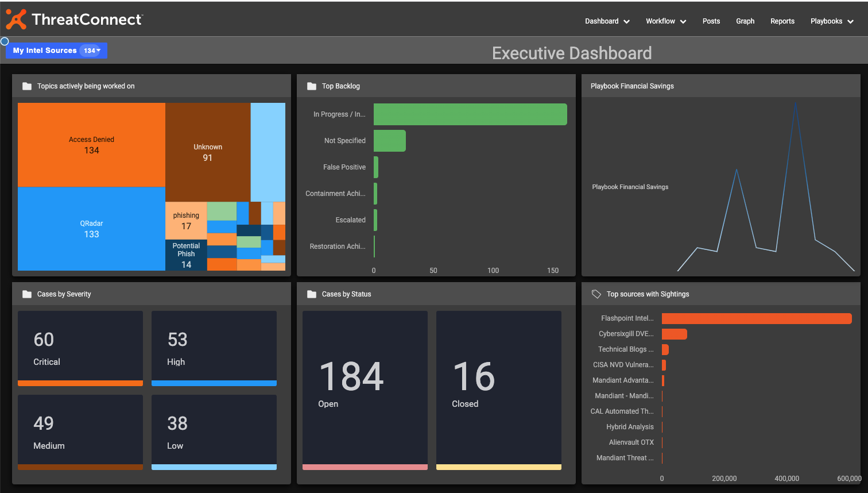Click the Playbook Financial Savings panel title
Screen dimensions: 868x493
(632, 86)
